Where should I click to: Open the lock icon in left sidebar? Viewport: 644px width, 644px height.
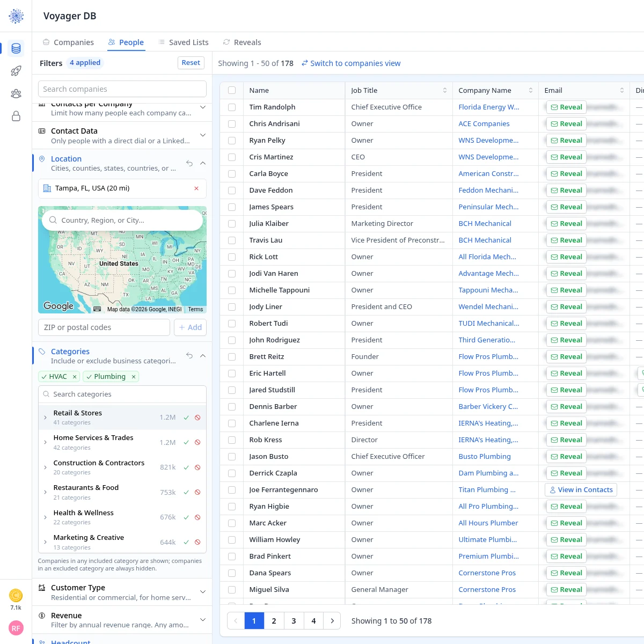pyautogui.click(x=16, y=116)
